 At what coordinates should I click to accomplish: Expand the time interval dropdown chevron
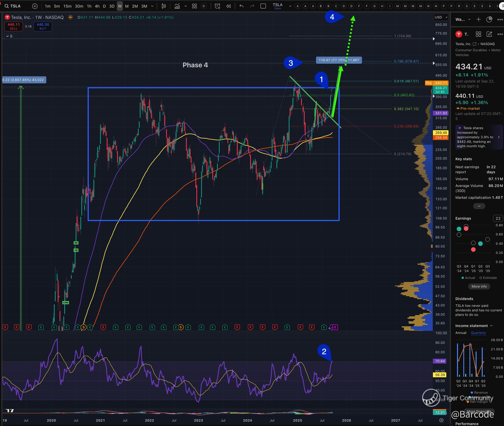[x=152, y=6]
